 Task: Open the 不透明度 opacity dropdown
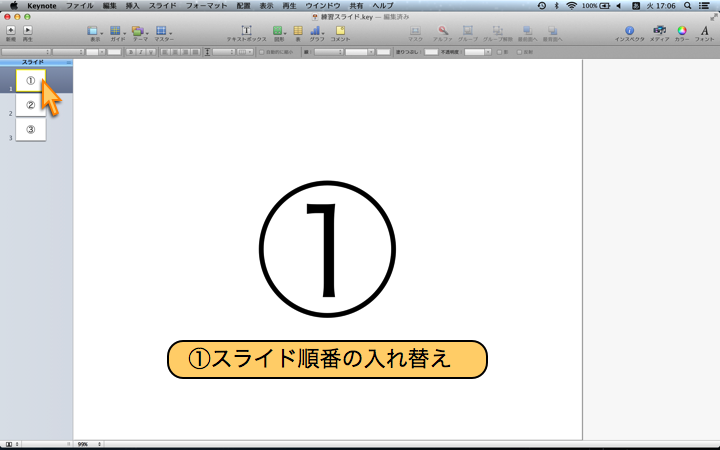point(478,52)
